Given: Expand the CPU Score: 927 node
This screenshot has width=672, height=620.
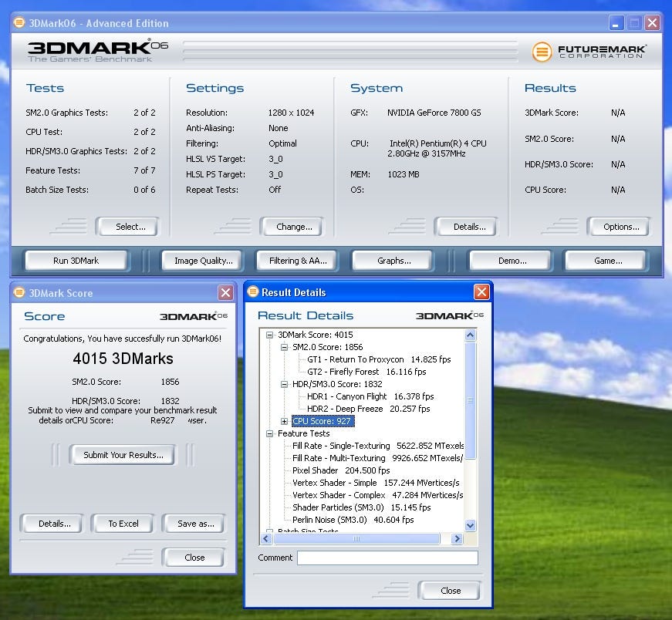Looking at the screenshot, I should point(284,421).
